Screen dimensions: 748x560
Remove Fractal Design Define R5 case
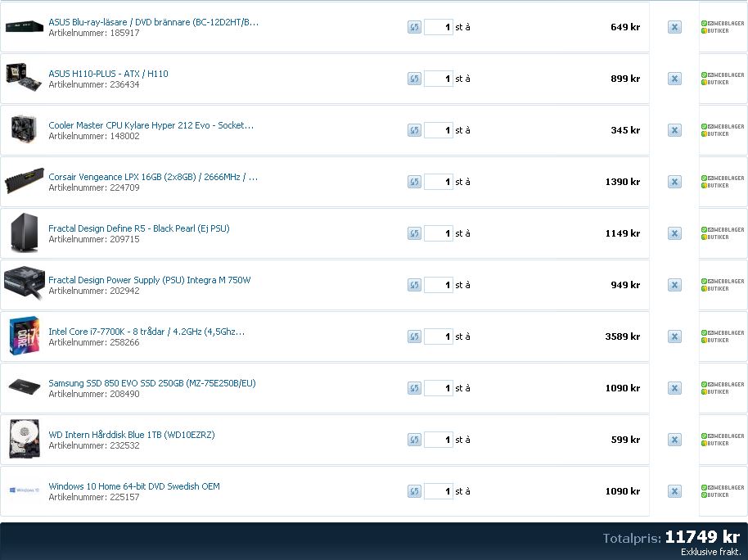pos(674,233)
